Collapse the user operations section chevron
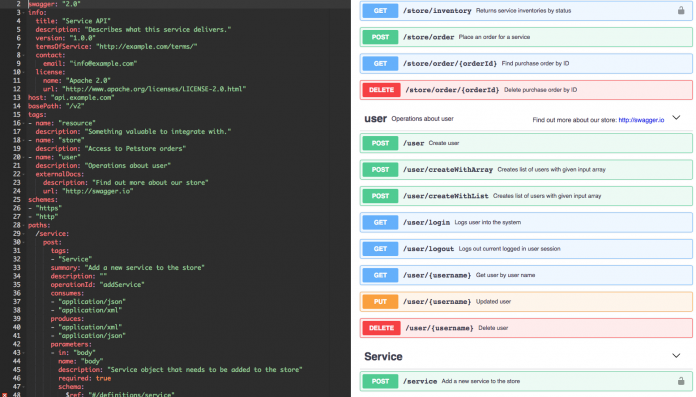Screen dimensions: 696x397 676,118
